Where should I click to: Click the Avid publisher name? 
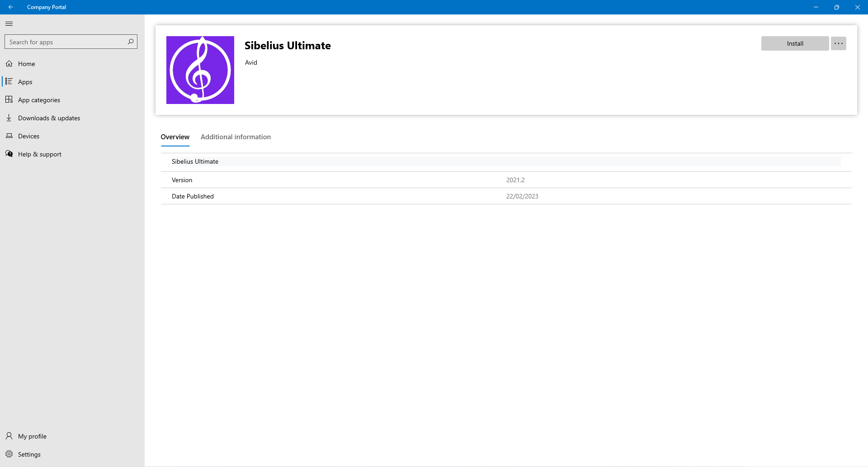click(251, 62)
